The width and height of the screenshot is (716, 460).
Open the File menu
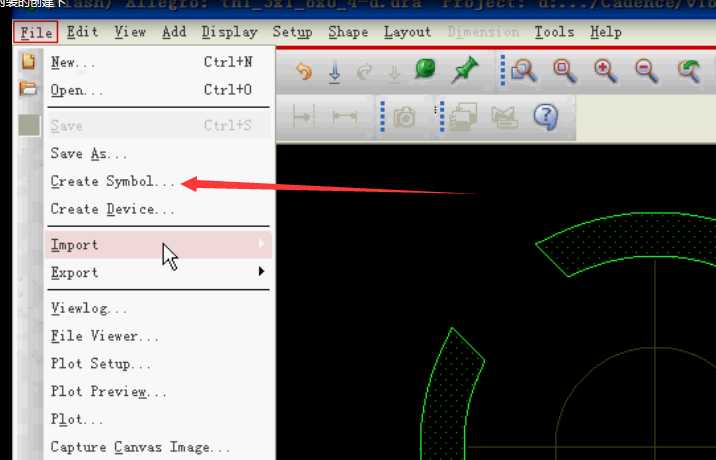[x=36, y=32]
